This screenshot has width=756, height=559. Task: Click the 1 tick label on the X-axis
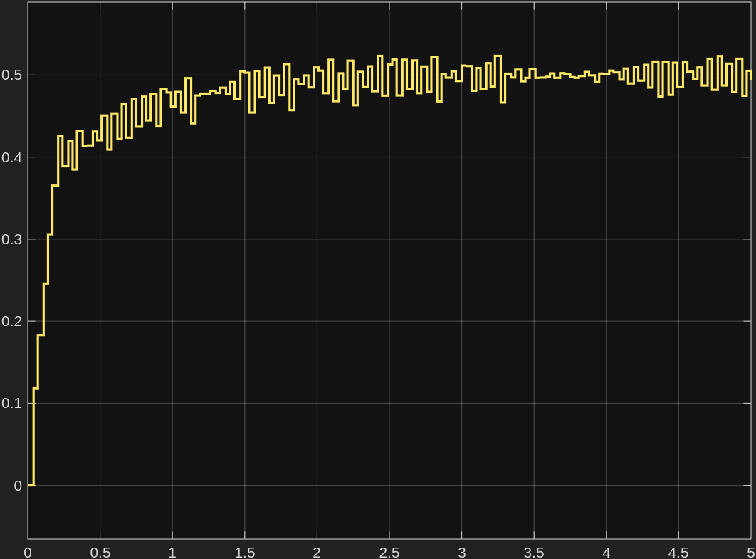[172, 552]
